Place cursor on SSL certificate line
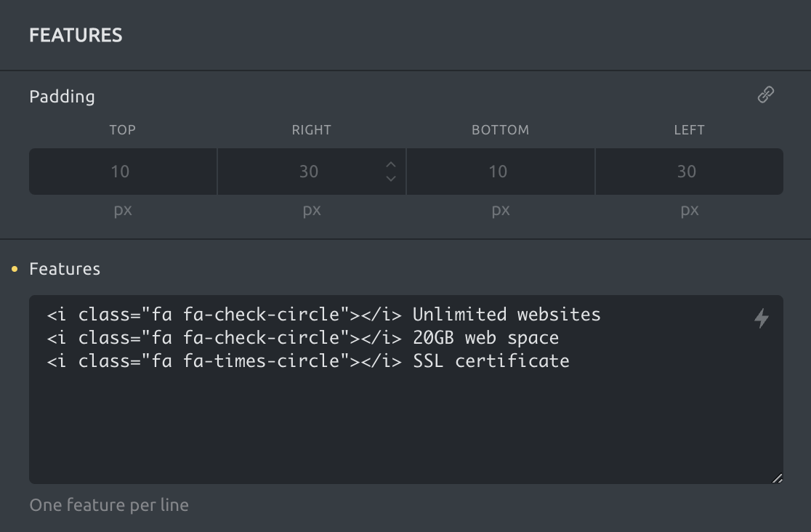 pos(491,361)
